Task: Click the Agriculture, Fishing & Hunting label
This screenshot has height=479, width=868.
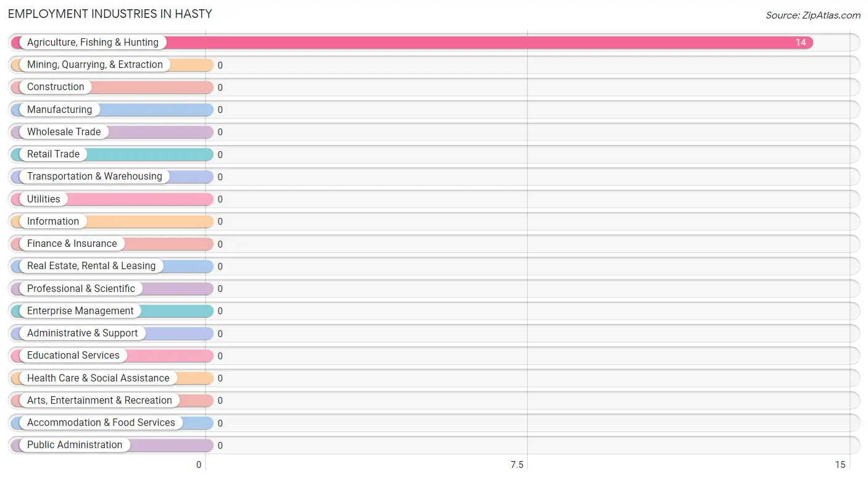Action: [93, 43]
